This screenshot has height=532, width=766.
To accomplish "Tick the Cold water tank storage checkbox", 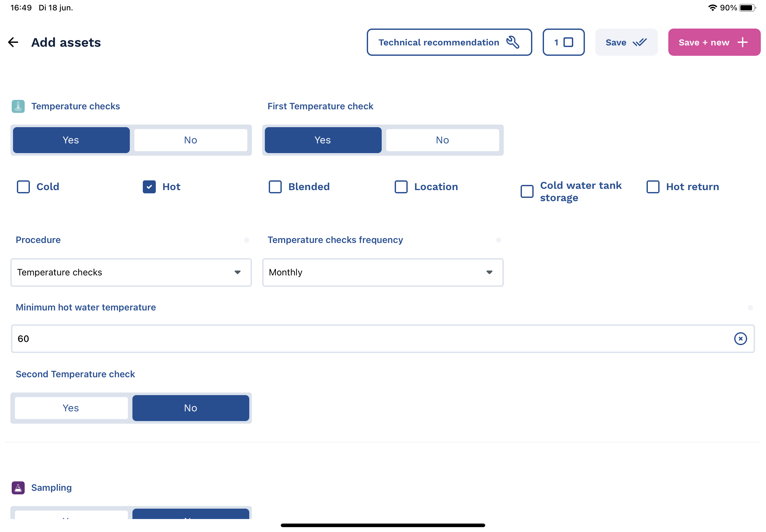I will pyautogui.click(x=527, y=191).
